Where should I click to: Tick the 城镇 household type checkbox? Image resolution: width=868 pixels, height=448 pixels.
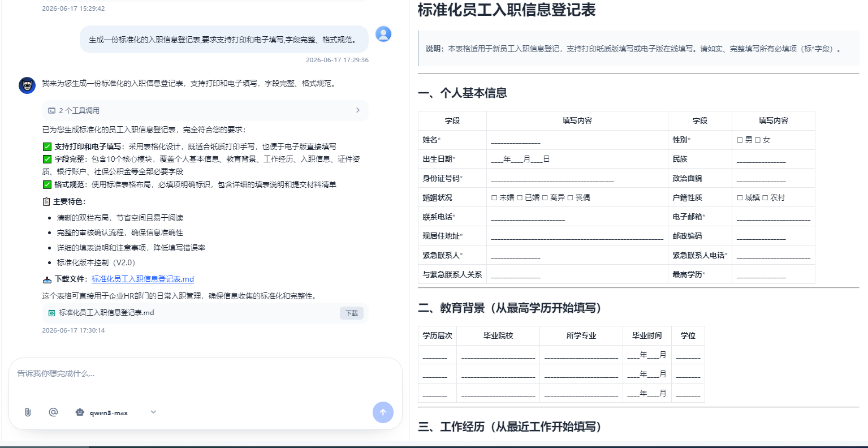pyautogui.click(x=740, y=198)
